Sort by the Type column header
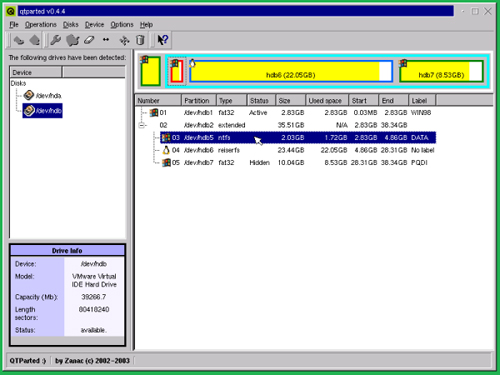 click(231, 101)
